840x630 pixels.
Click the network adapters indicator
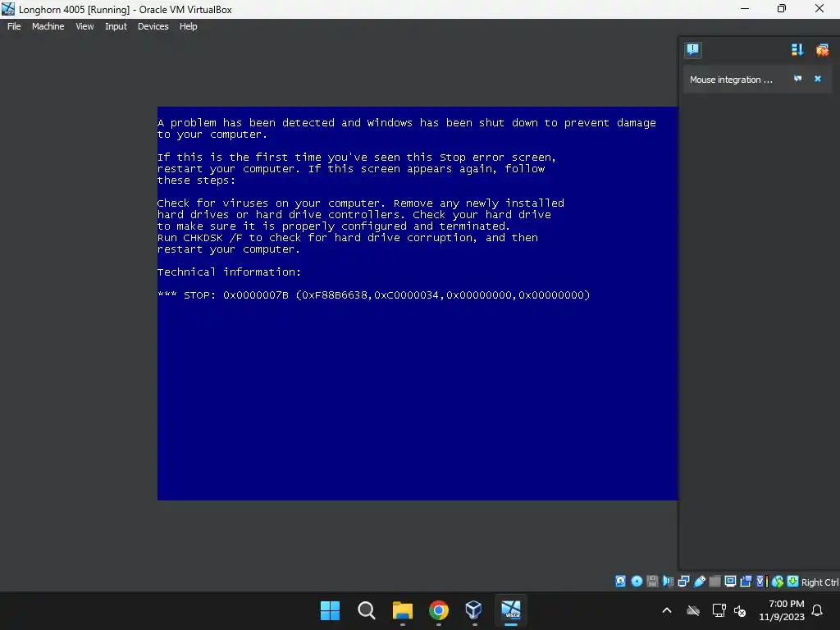683,582
